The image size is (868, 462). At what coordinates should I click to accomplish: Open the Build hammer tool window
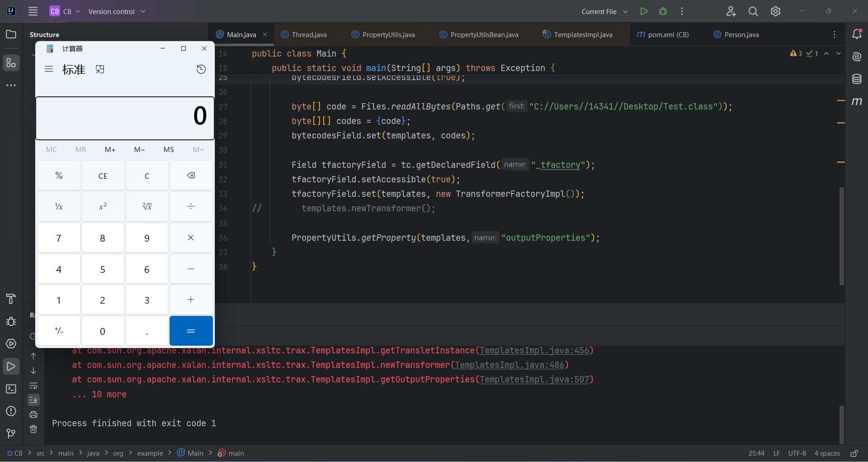tap(11, 299)
